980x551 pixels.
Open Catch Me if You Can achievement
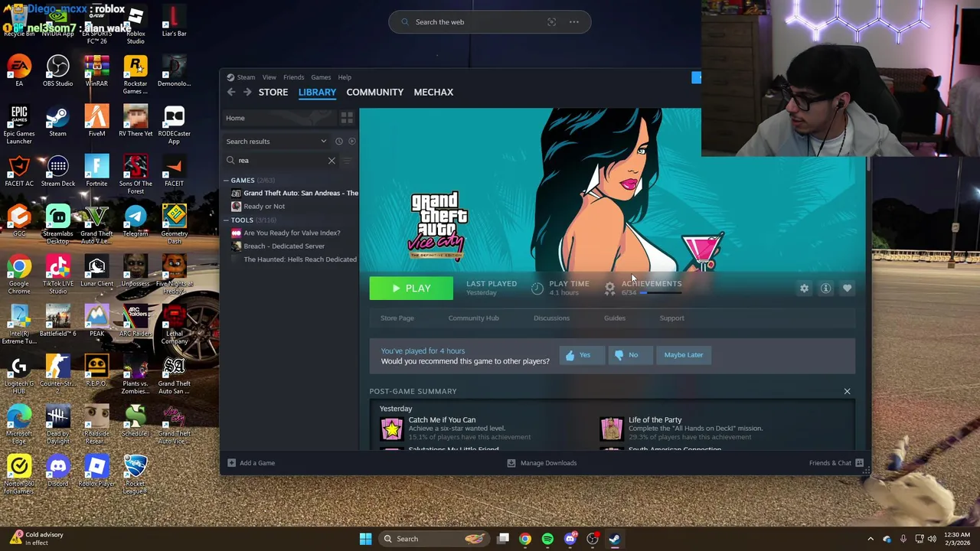(x=456, y=429)
